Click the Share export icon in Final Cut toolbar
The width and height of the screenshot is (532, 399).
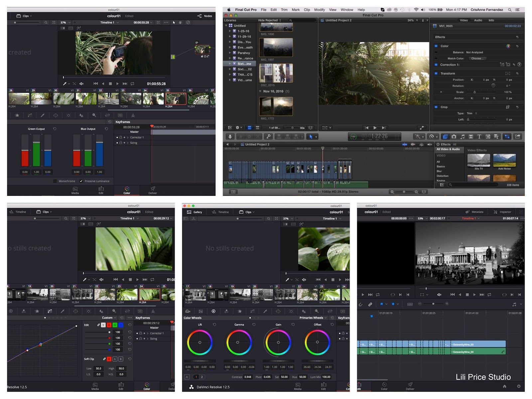pos(517,137)
